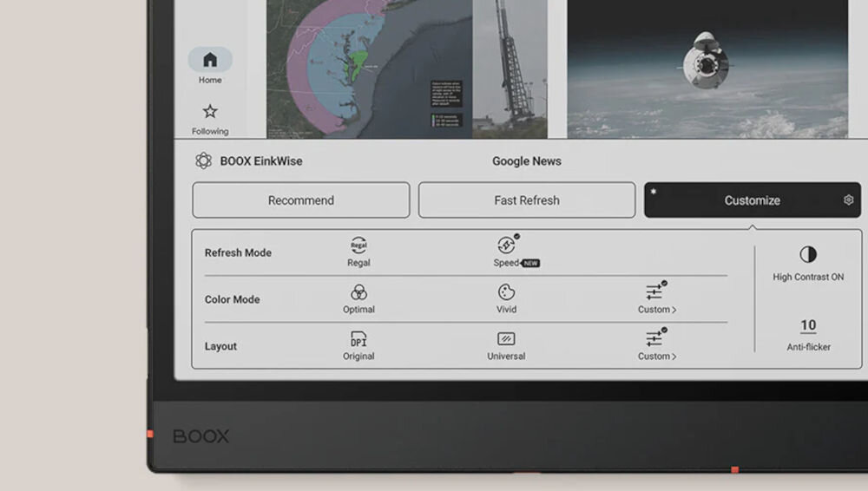The image size is (868, 491).
Task: Select Universal layout icon
Action: tap(506, 339)
